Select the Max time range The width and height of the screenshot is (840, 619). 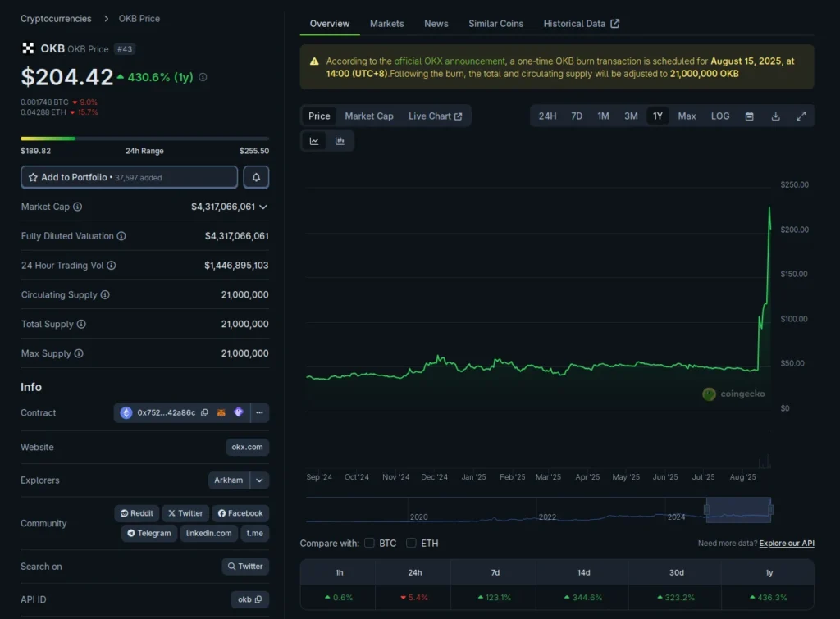pyautogui.click(x=687, y=116)
